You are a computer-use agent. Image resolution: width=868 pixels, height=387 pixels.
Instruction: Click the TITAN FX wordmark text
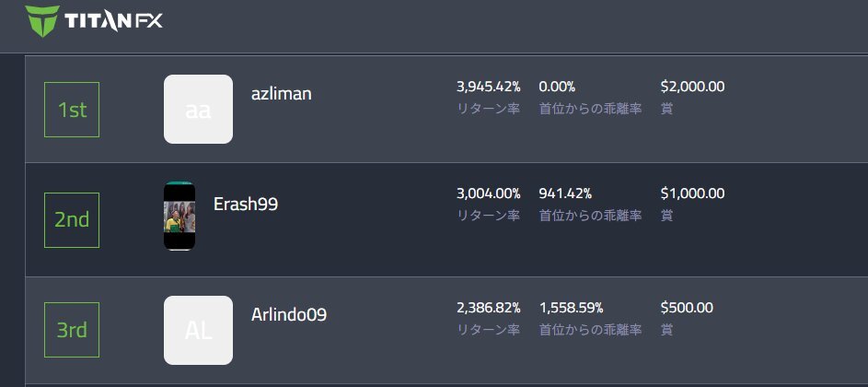point(113,21)
